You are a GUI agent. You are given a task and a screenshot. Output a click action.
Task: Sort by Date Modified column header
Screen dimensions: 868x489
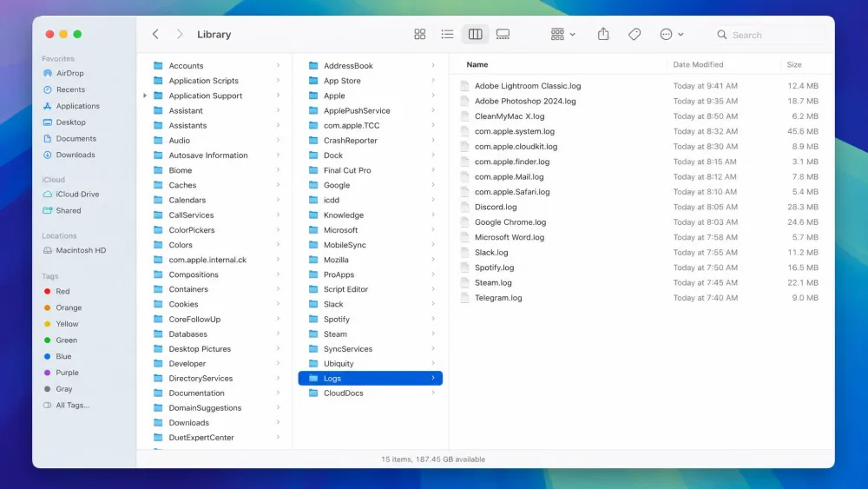698,65
